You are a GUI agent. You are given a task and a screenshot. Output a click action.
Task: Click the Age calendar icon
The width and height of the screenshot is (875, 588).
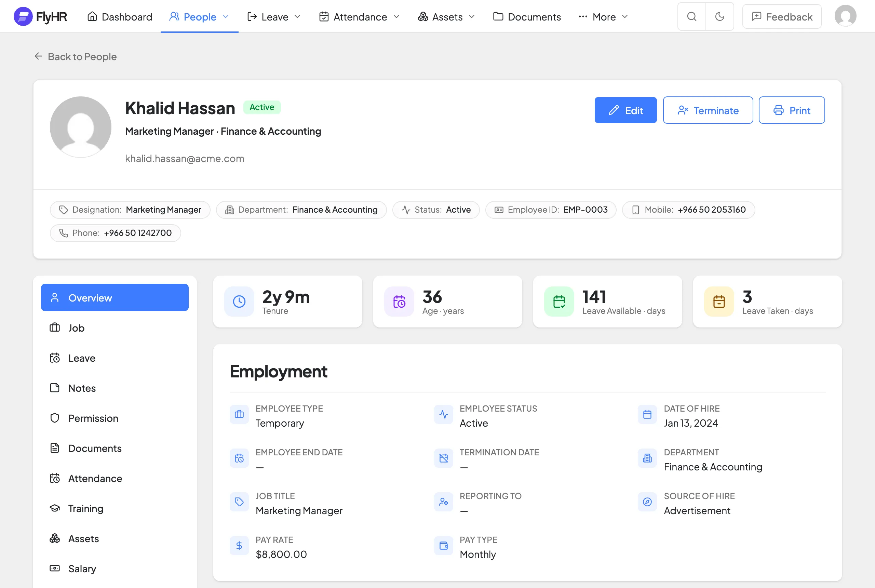coord(399,302)
